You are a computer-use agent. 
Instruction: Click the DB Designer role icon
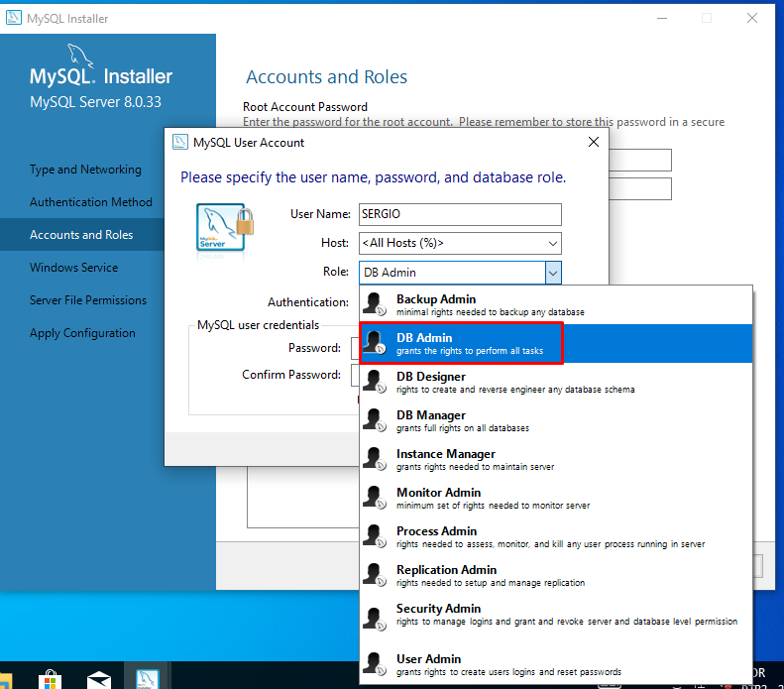pyautogui.click(x=374, y=382)
